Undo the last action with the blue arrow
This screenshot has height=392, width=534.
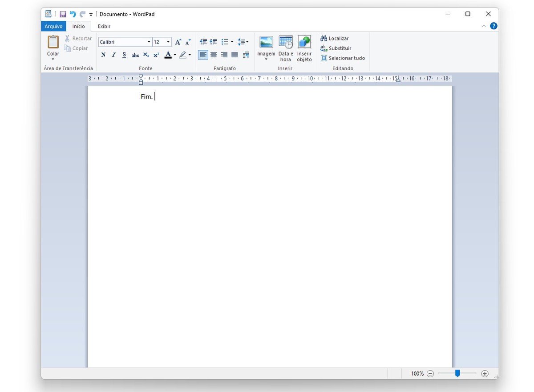73,14
